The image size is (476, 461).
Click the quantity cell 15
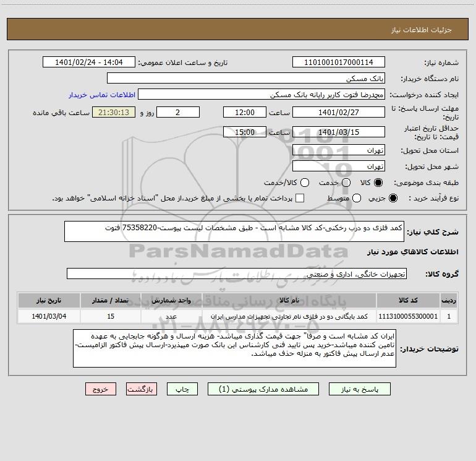tap(111, 316)
